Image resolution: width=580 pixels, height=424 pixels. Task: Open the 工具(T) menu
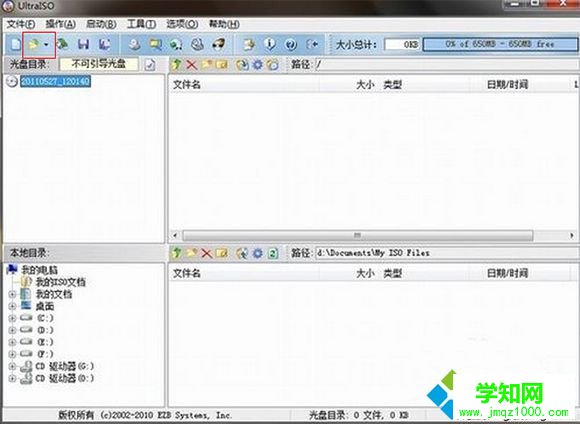click(141, 24)
